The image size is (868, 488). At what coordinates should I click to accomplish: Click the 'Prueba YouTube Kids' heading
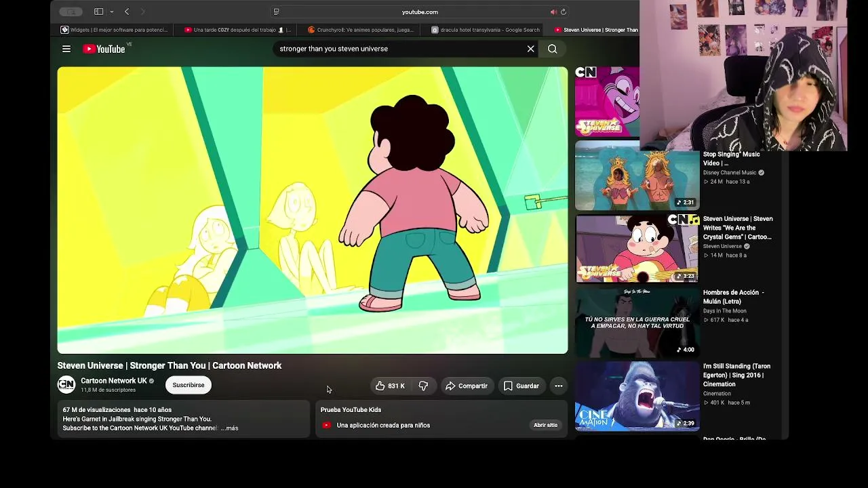pos(351,410)
